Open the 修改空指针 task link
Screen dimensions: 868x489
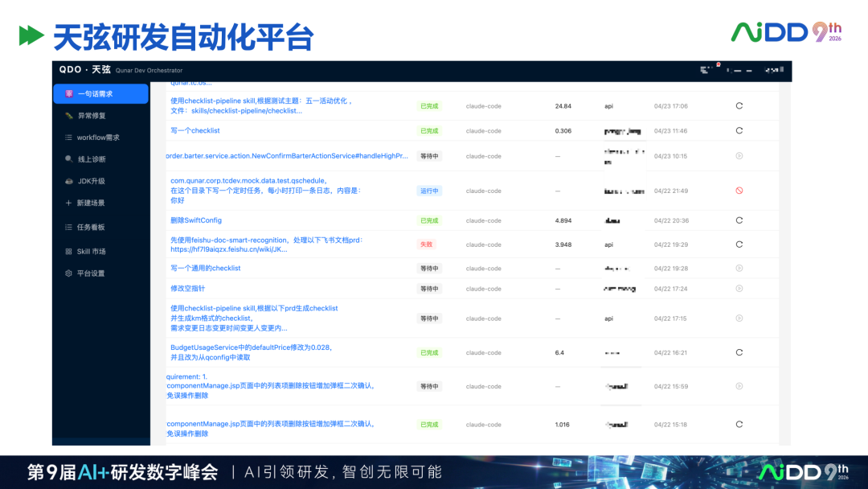tap(187, 289)
